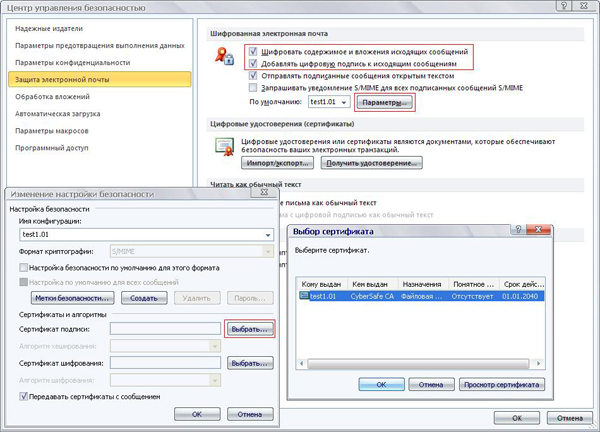Toggle Отправлять подписанные сообщения открытым текстом
Screen dimensions: 600x432
253,75
